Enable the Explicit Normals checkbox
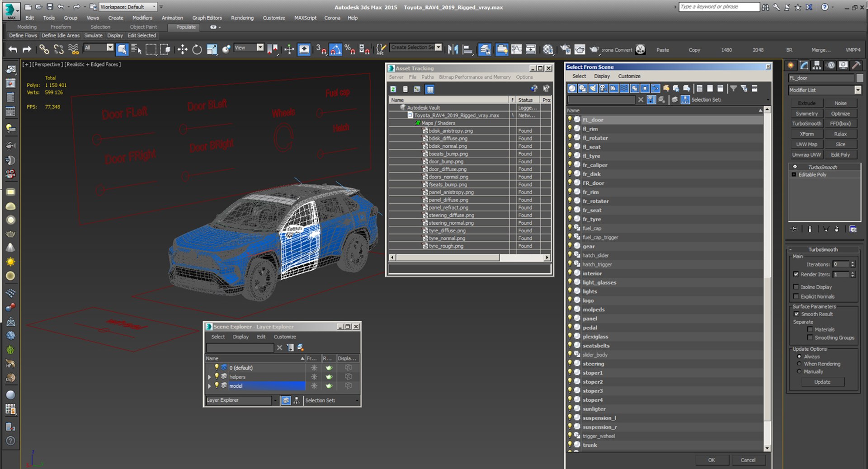 [796, 296]
